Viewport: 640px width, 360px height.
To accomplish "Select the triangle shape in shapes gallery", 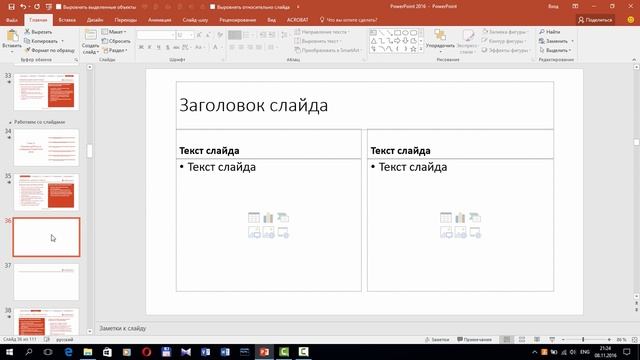I will tap(373, 41).
